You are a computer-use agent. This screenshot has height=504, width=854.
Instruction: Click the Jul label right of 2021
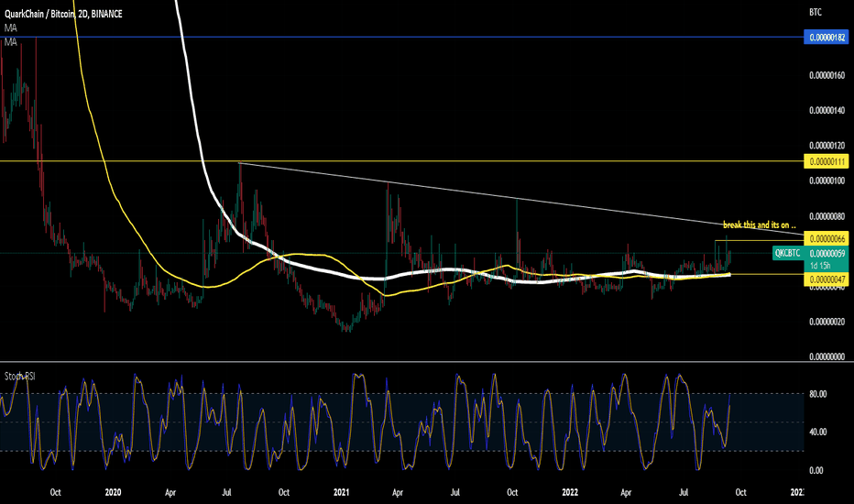[454, 492]
